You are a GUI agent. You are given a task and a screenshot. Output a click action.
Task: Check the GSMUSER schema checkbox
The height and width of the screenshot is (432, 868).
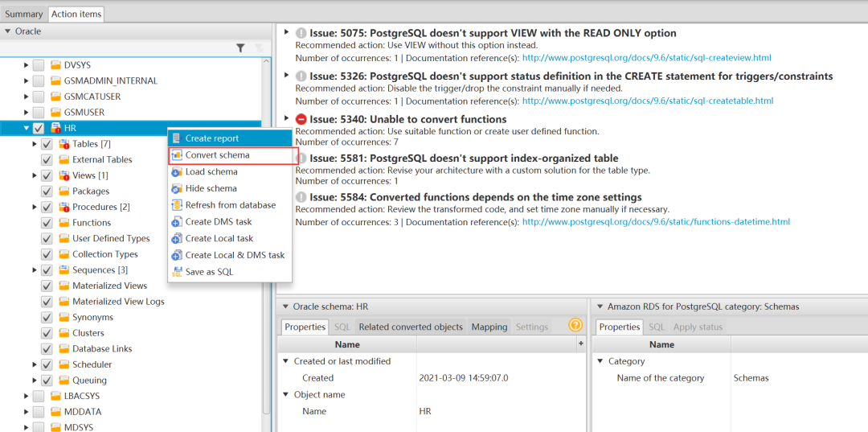tap(39, 113)
